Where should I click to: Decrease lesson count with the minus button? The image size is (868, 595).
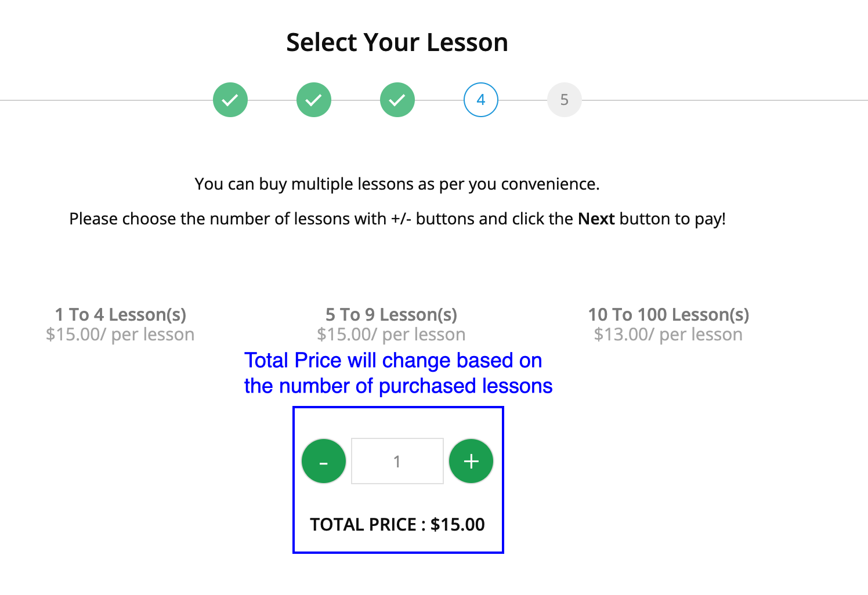pos(324,462)
